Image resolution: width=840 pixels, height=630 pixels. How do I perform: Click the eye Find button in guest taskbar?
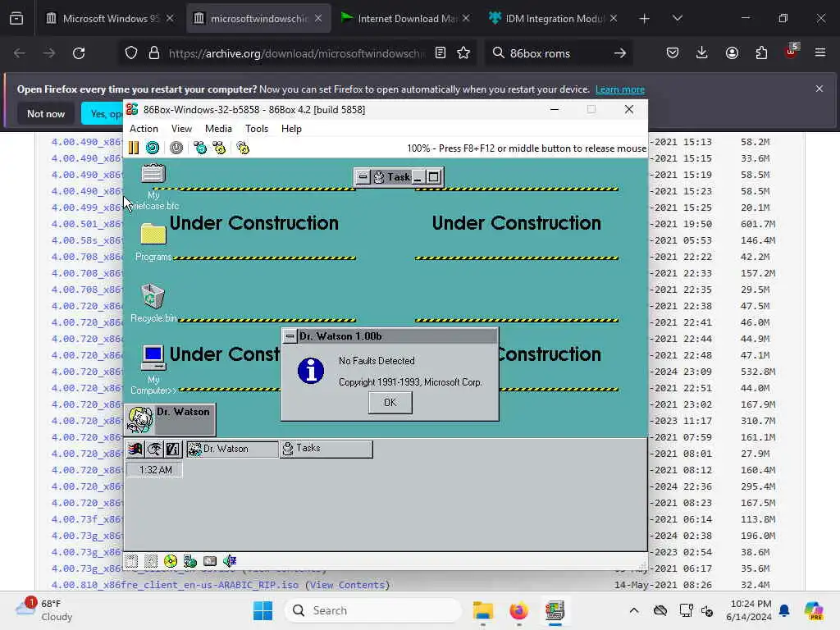[154, 449]
